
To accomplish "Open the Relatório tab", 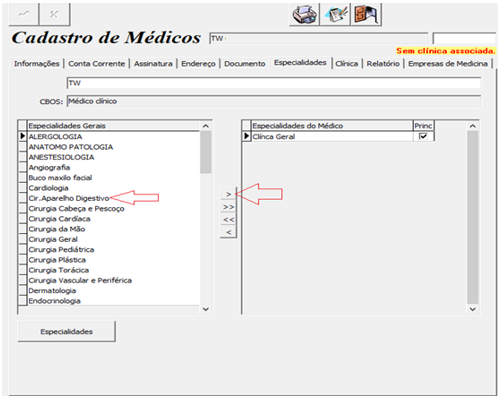I will 383,63.
